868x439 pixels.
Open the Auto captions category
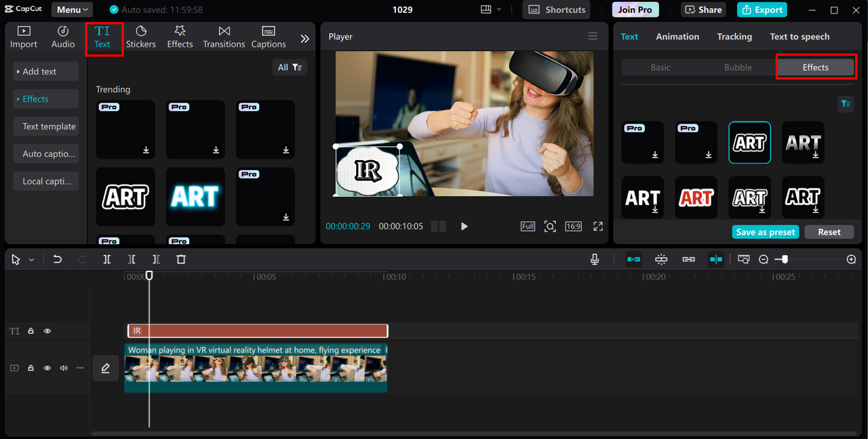pos(46,154)
